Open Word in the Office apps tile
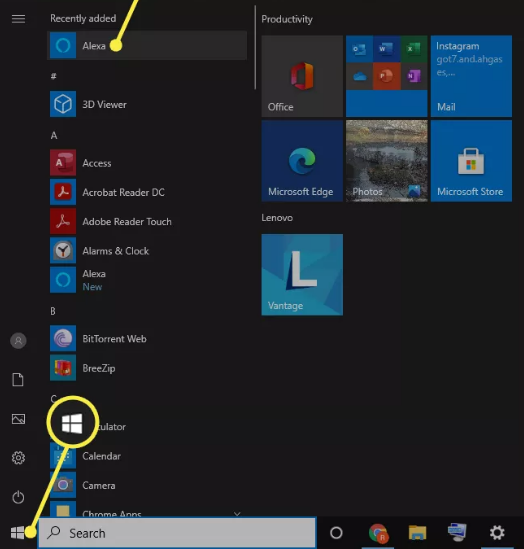The height and width of the screenshot is (549, 524). (x=386, y=49)
